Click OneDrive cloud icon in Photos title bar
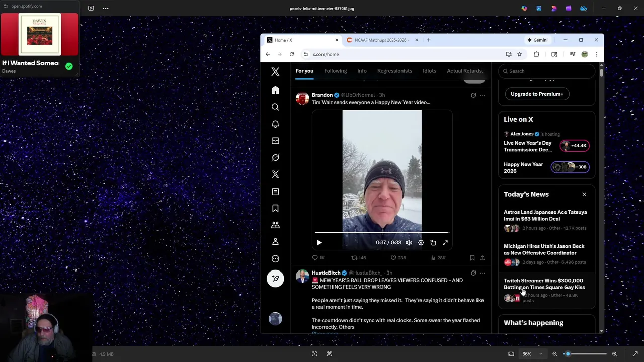644x362 pixels. coord(583,8)
